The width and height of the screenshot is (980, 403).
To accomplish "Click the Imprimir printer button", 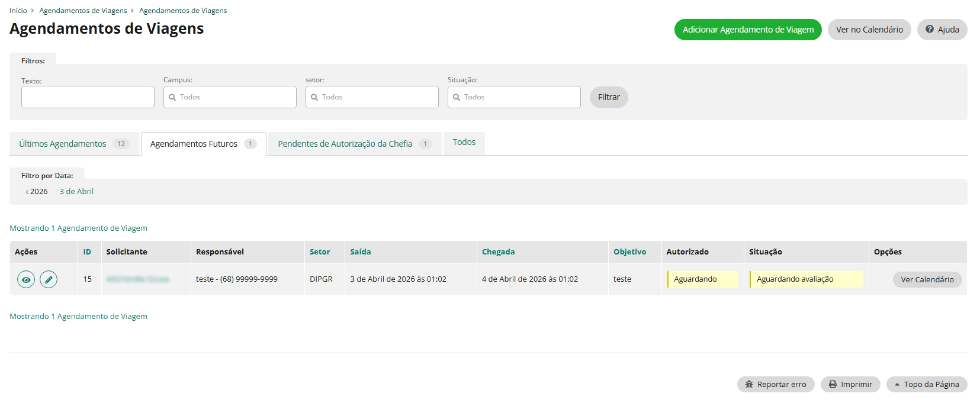I will (x=850, y=385).
